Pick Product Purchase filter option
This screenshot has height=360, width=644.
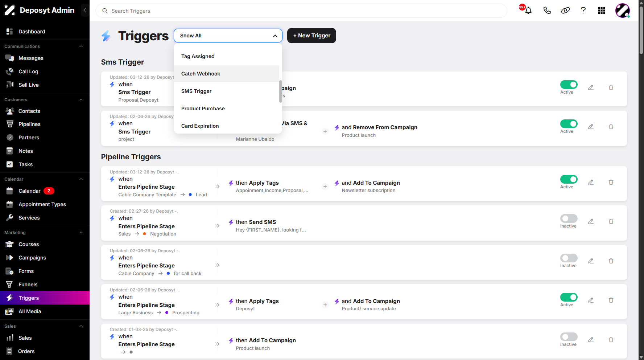(227, 109)
